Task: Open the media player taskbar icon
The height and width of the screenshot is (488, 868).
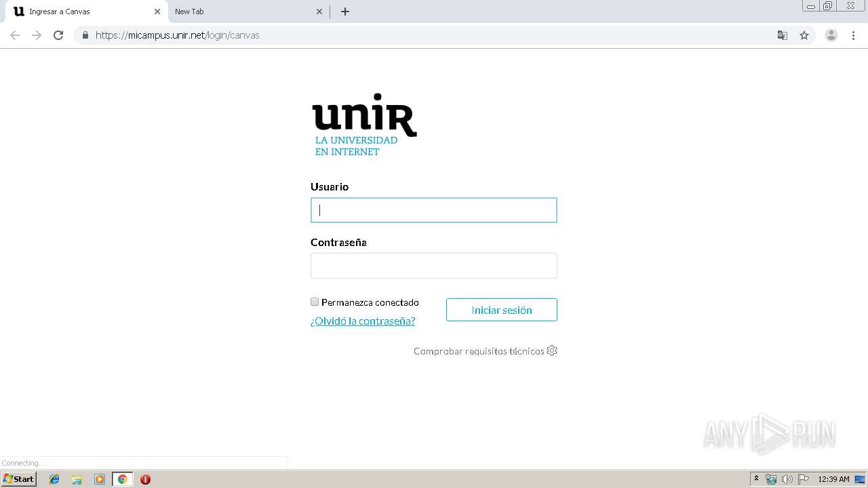Action: (100, 479)
